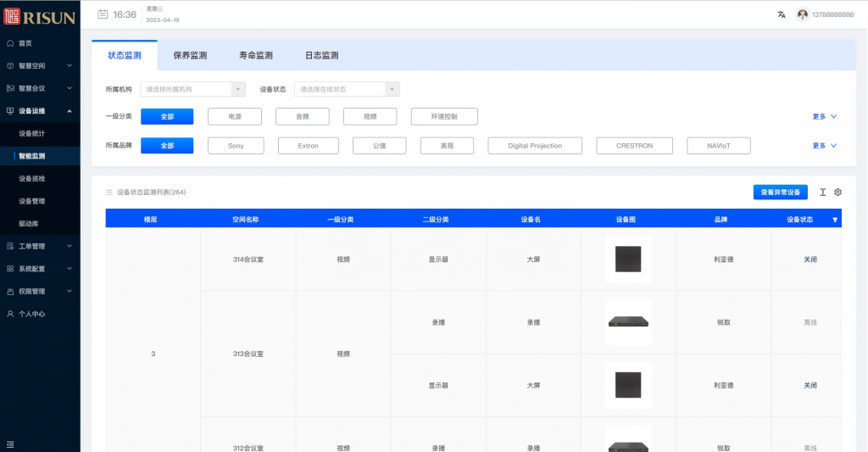This screenshot has width=868, height=452.
Task: Collapse the 设备运维 menu chevron
Action: point(70,111)
